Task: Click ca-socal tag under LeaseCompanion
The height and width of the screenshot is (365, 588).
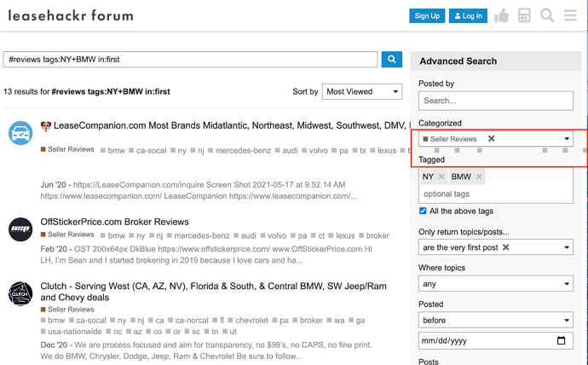Action: [147, 150]
